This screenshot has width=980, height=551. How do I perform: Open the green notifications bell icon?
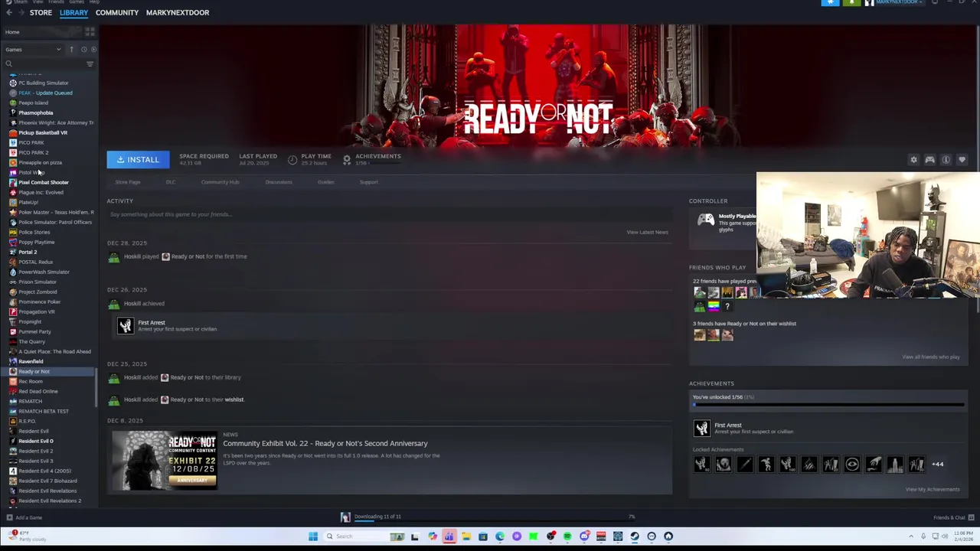pyautogui.click(x=851, y=2)
